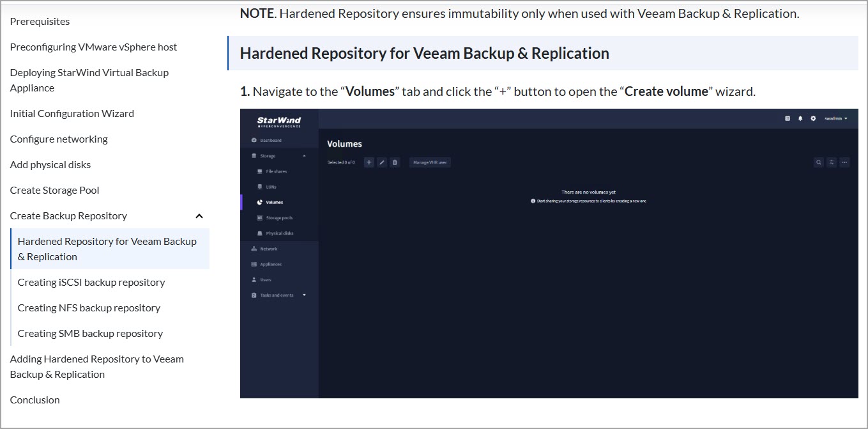
Task: Open Creating SMB backup repository link
Action: 90,333
